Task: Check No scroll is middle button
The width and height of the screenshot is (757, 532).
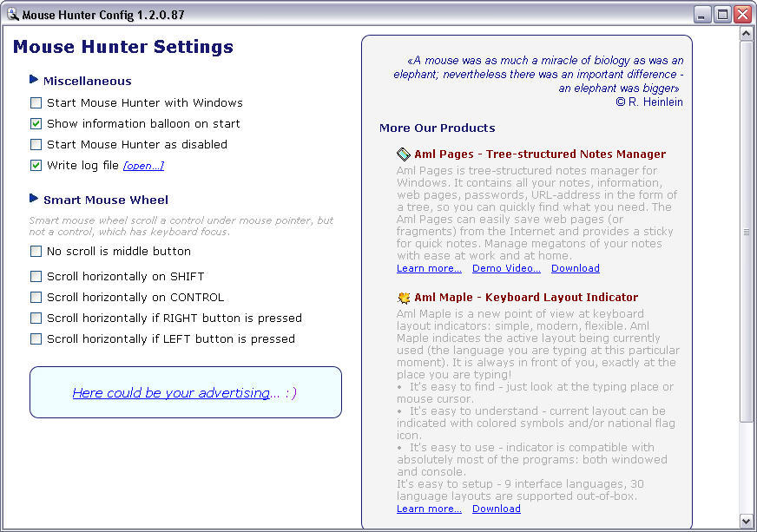Action: click(36, 251)
